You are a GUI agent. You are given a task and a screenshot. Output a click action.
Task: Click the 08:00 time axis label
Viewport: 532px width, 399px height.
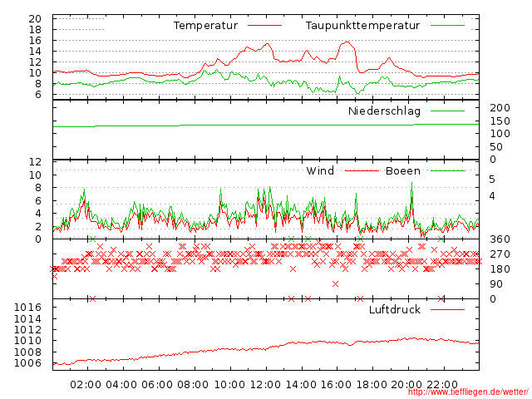tap(193, 385)
